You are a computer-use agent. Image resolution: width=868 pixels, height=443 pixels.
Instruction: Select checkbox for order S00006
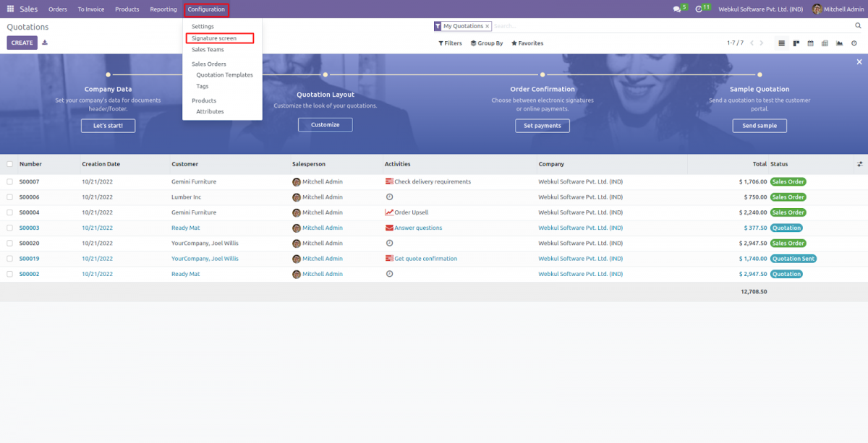pyautogui.click(x=10, y=197)
